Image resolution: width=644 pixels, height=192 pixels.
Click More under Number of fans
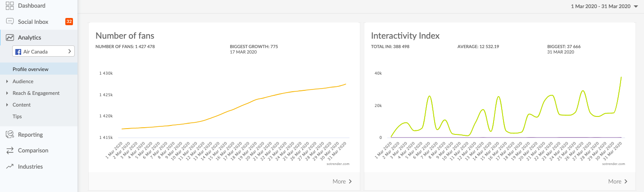pos(342,182)
